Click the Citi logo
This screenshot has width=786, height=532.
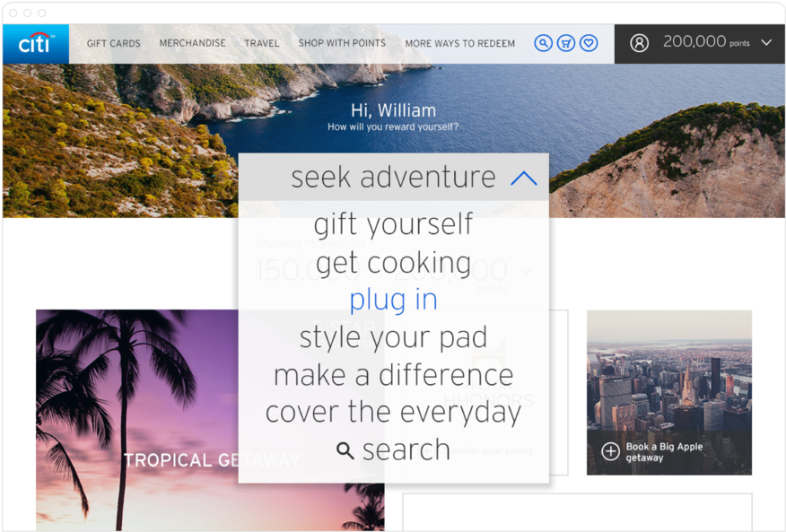click(36, 44)
